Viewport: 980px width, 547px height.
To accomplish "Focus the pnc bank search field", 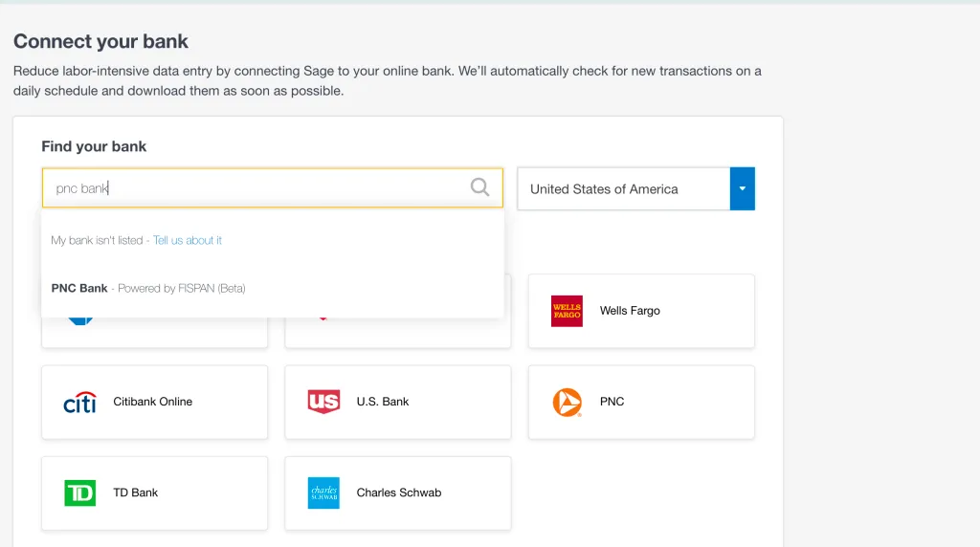I will coord(273,188).
